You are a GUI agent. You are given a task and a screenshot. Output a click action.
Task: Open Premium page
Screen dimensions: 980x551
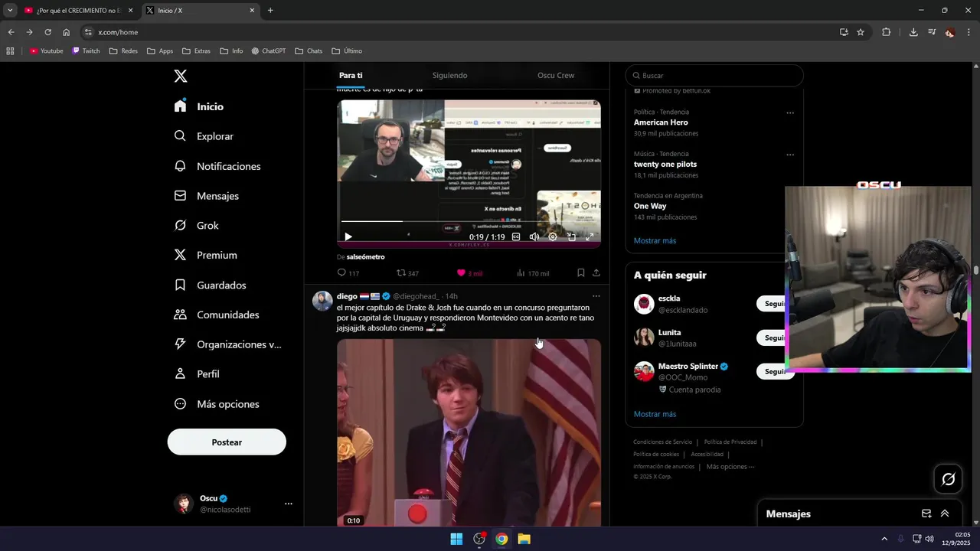[x=206, y=255]
